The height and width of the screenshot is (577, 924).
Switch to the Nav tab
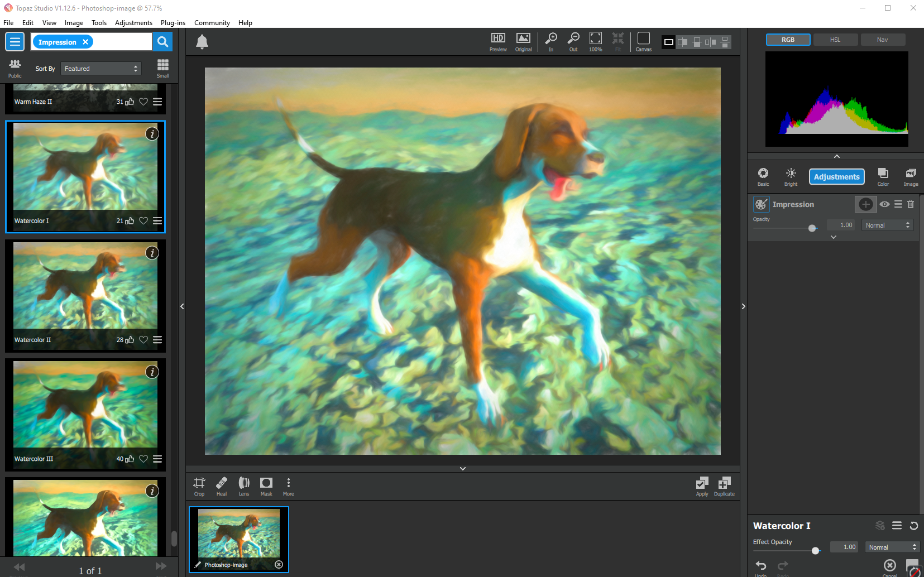(x=883, y=40)
